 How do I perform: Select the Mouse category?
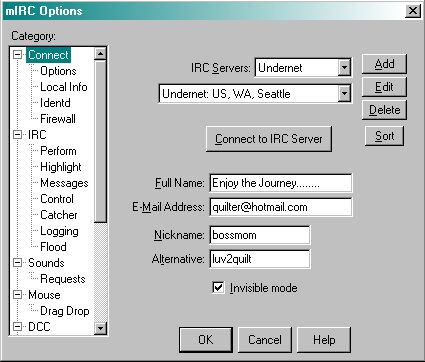click(44, 295)
